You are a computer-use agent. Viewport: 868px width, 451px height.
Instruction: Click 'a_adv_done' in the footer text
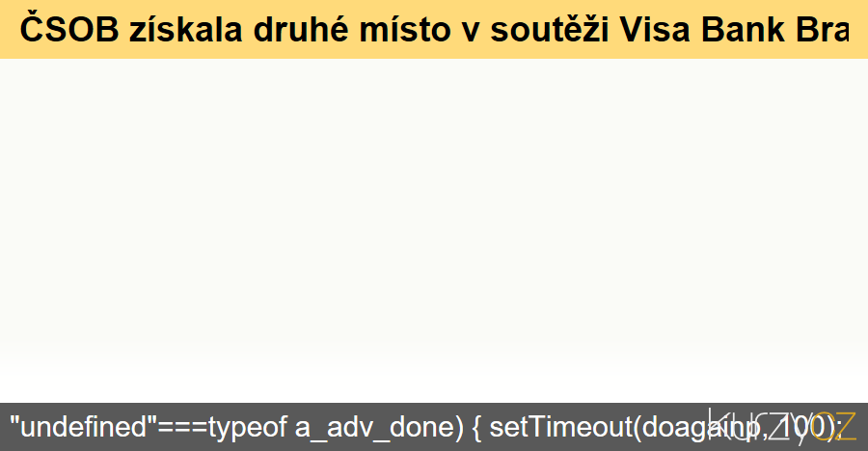379,428
